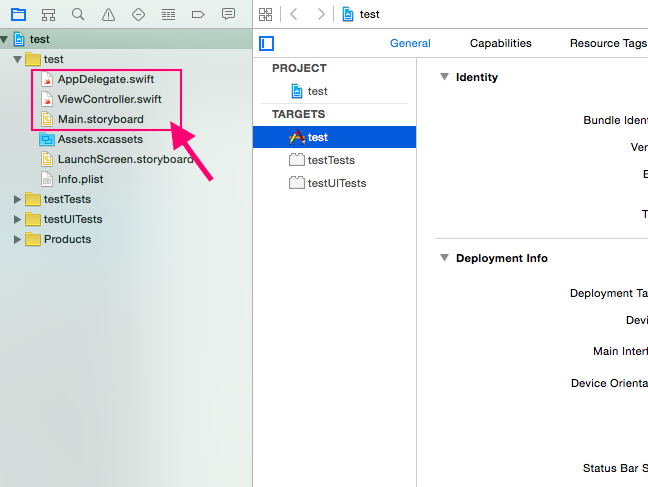Open the Project navigator folder icon
This screenshot has height=487, width=648.
(18, 14)
